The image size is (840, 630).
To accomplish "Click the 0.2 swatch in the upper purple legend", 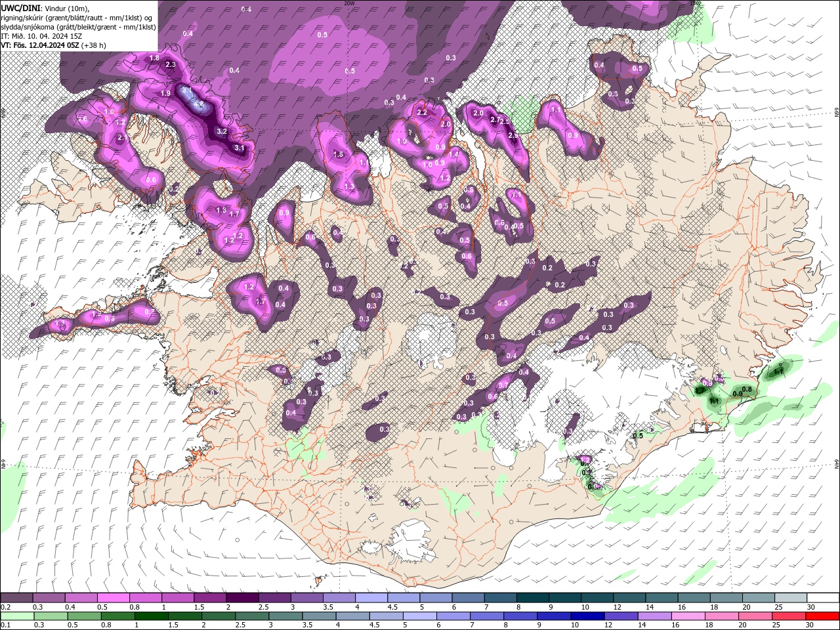I will point(16,598).
